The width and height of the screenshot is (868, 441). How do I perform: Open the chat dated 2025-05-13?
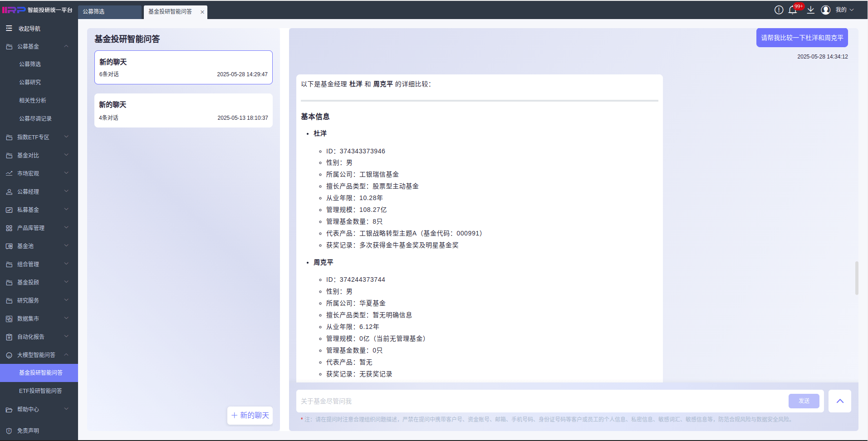click(183, 111)
